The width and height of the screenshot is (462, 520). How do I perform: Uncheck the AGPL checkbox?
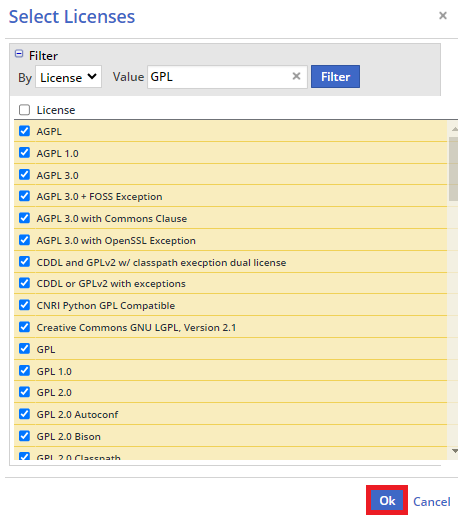24,131
